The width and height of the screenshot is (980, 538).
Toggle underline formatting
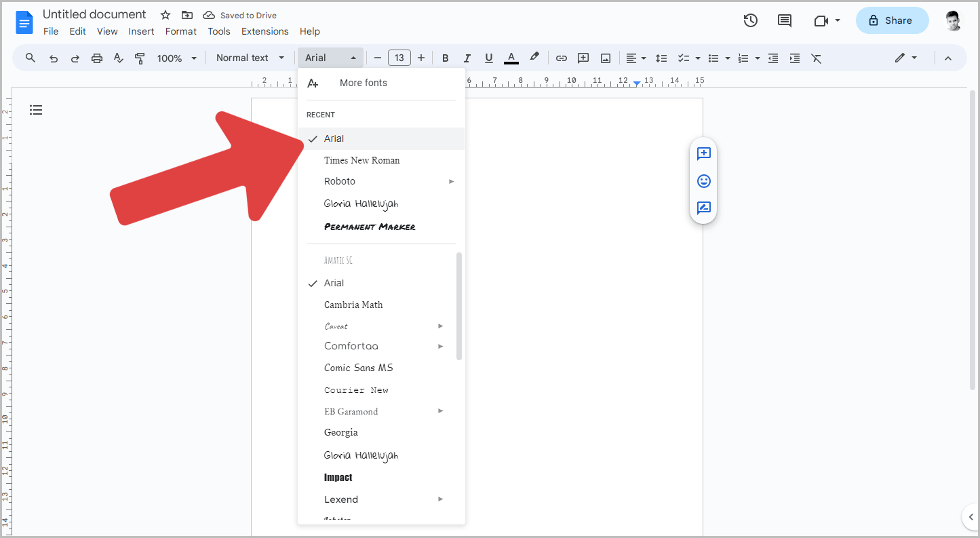tap(488, 58)
